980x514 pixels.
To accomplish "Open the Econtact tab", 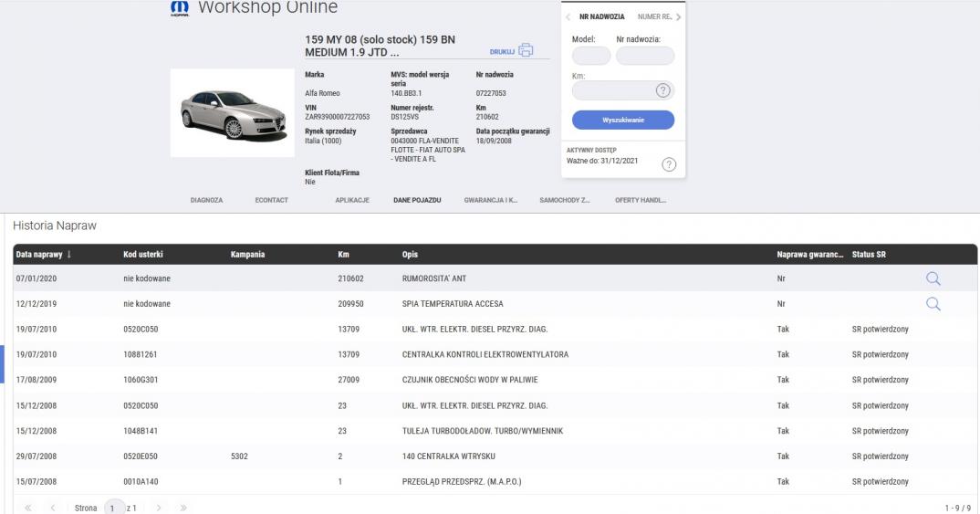I will 272,200.
